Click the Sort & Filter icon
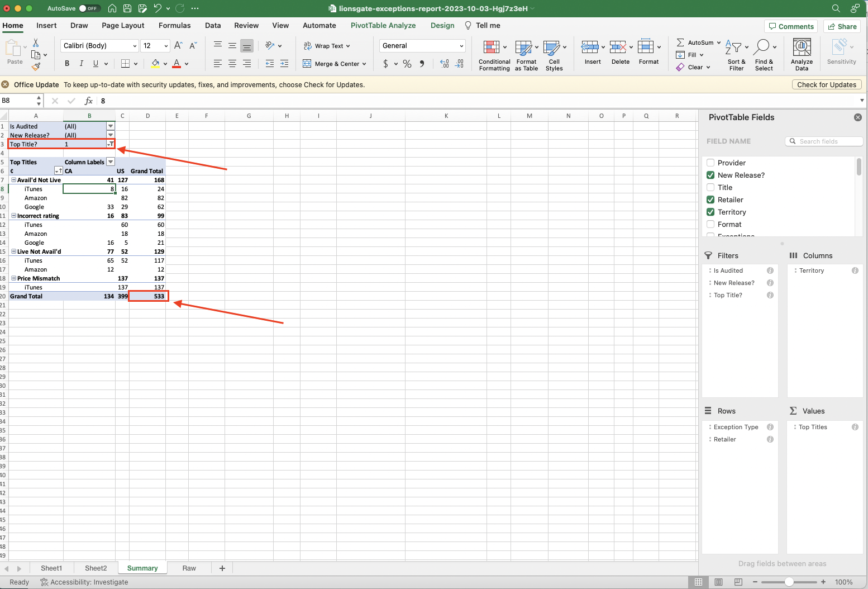 tap(736, 55)
